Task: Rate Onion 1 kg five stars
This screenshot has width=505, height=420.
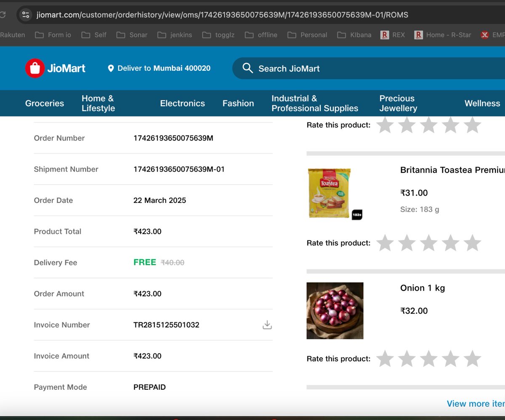Action: point(472,359)
